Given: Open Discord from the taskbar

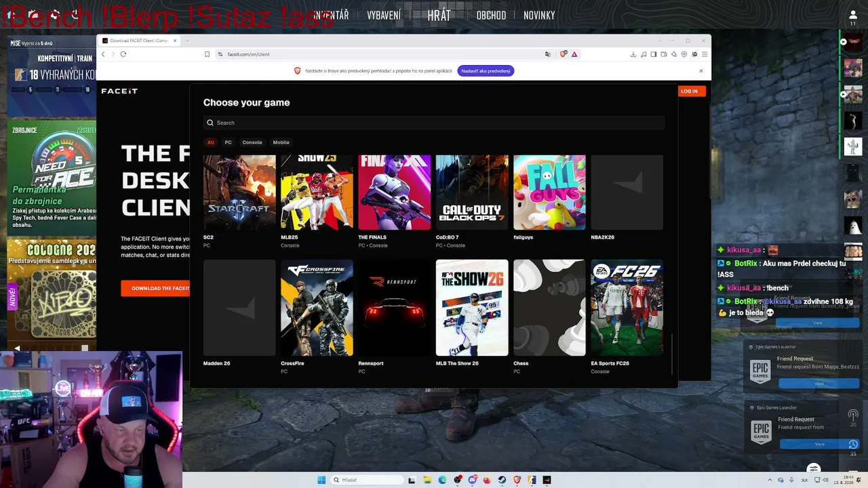Looking at the screenshot, I should [x=473, y=480].
